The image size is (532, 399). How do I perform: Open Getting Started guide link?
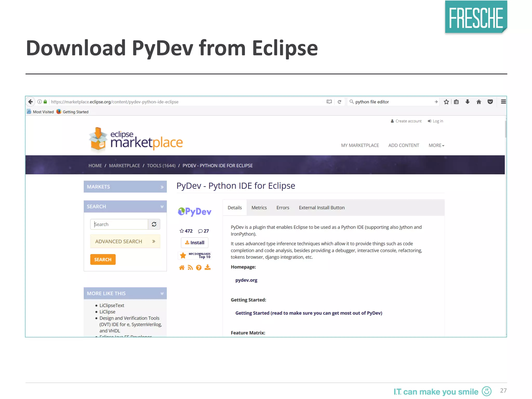309,313
